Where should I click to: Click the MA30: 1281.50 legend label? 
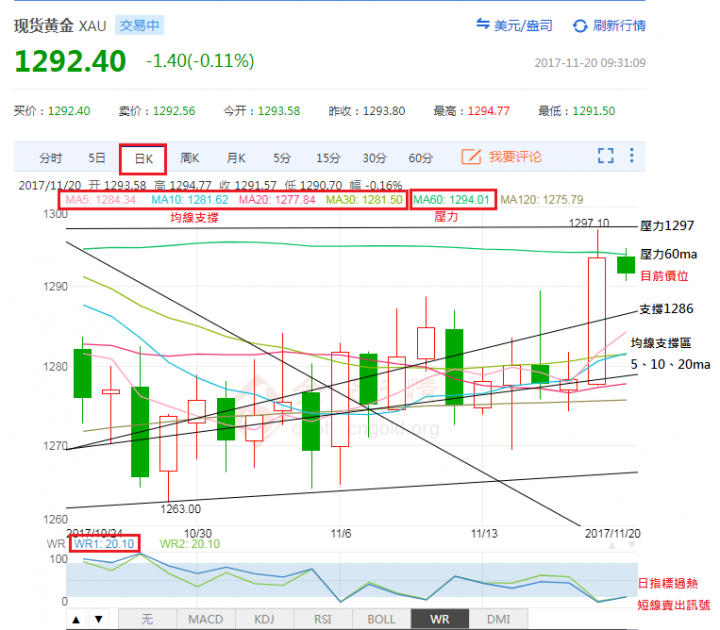(364, 200)
